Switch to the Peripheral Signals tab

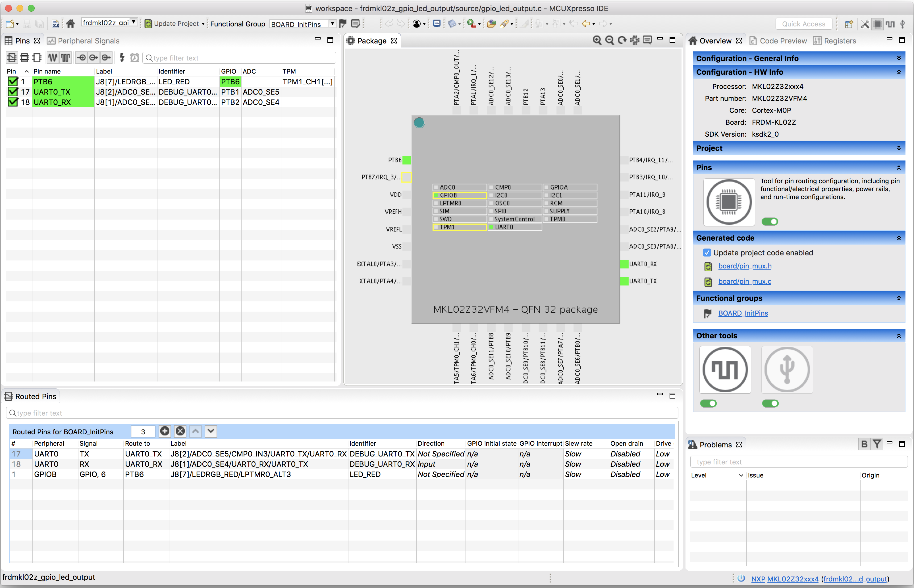[83, 40]
